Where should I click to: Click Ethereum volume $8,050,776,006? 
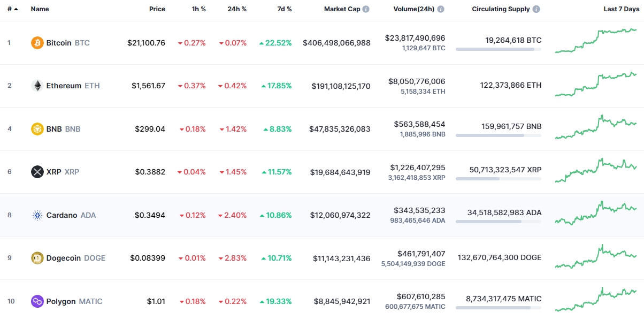pos(417,81)
